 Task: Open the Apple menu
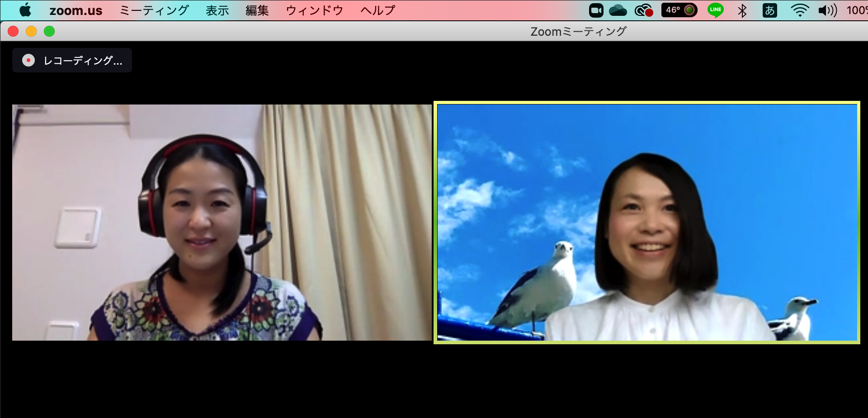[25, 10]
